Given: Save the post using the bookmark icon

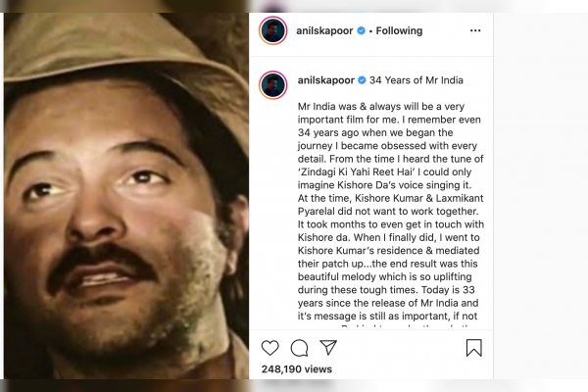Looking at the screenshot, I should coord(474,348).
